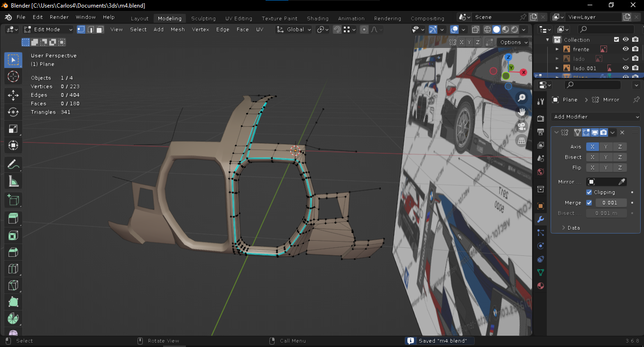Toggle the mirror Axis Y button
The width and height of the screenshot is (644, 347).
click(x=606, y=147)
